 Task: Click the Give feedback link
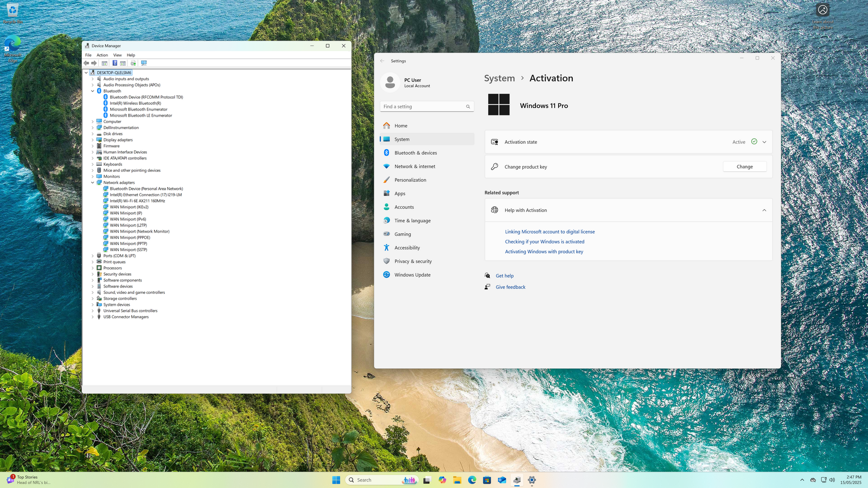click(x=510, y=287)
